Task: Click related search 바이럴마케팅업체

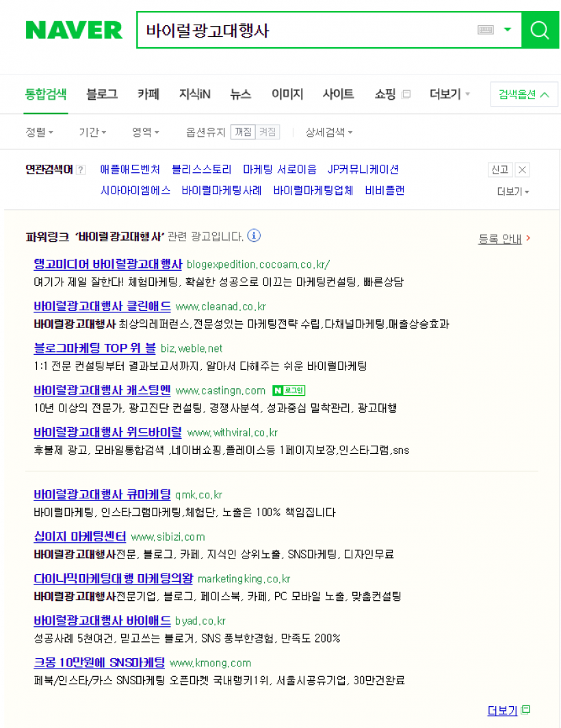Action: coord(313,190)
